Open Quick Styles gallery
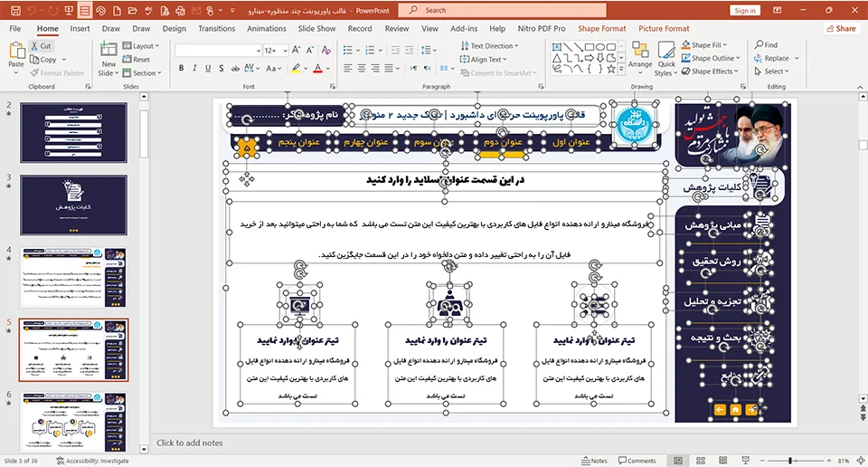 (x=666, y=58)
